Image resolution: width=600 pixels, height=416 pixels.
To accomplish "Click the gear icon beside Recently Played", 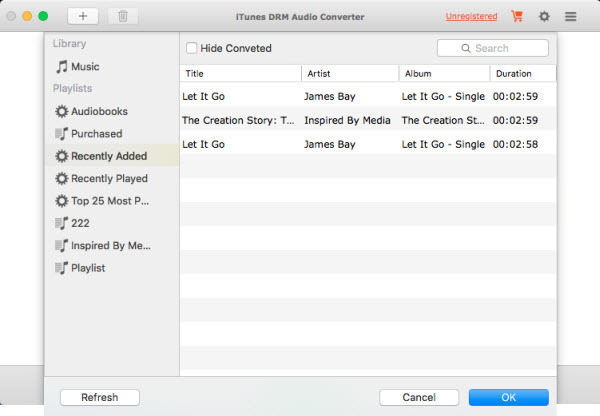I will 62,178.
